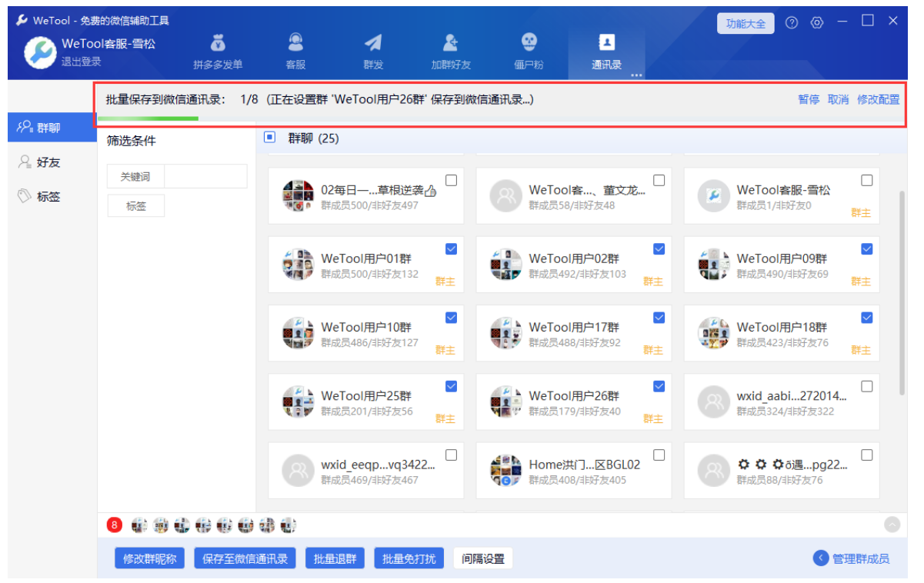Click the help question mark icon
Viewport: 924px width, 583px height.
click(x=792, y=23)
